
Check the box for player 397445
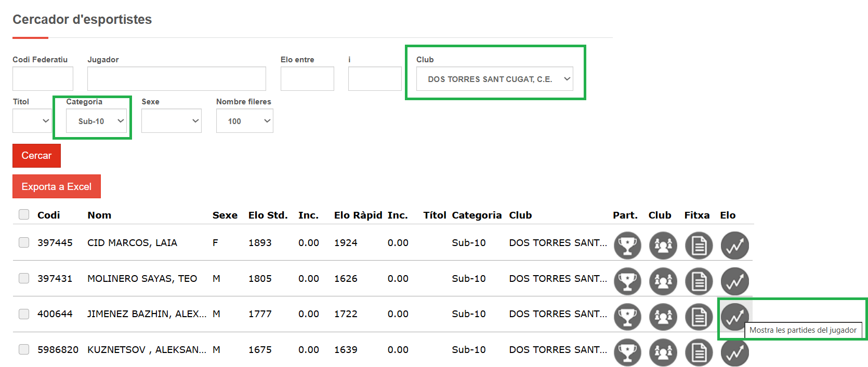[24, 242]
